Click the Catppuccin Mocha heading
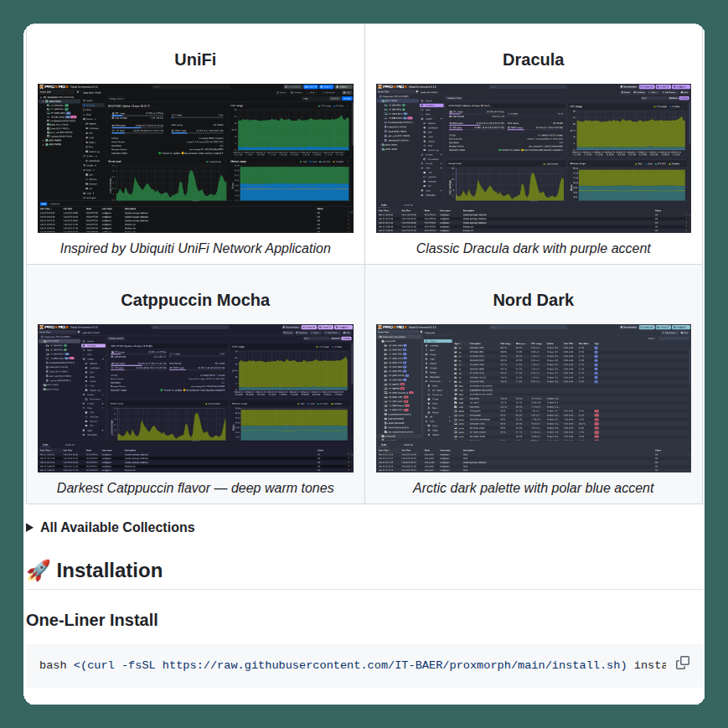This screenshot has height=728, width=728. pyautogui.click(x=195, y=301)
